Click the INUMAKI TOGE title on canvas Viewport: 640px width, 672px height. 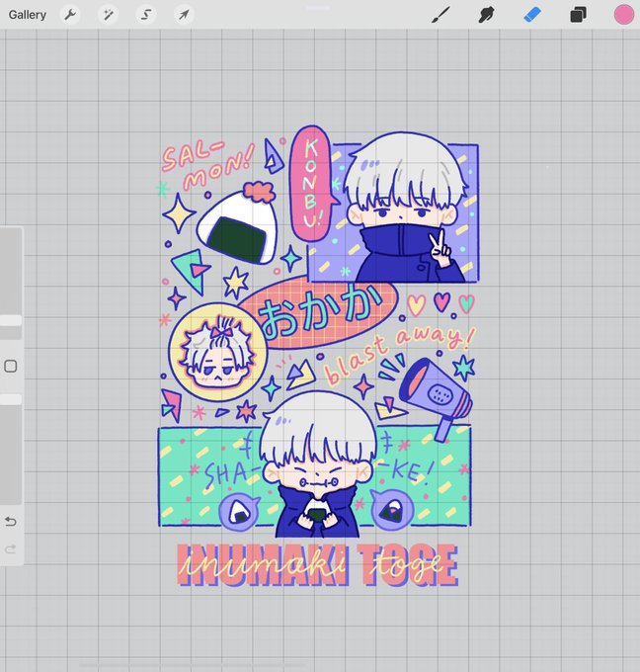tap(317, 565)
